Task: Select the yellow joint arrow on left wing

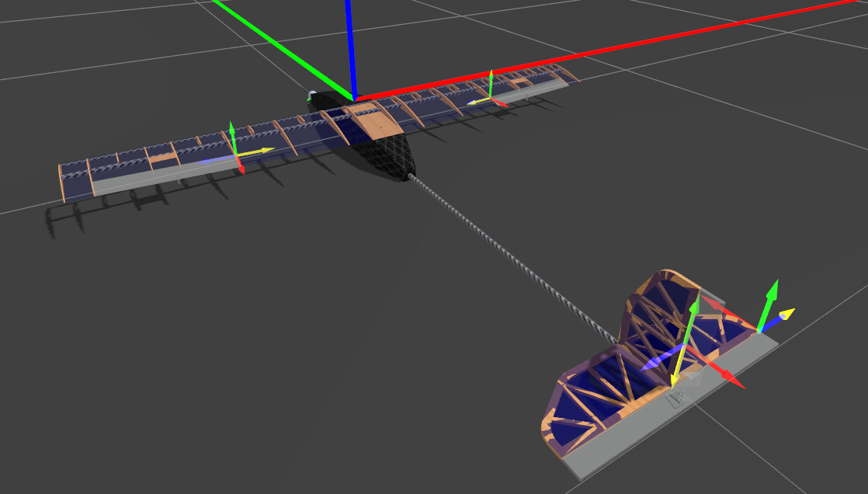Action: click(258, 151)
